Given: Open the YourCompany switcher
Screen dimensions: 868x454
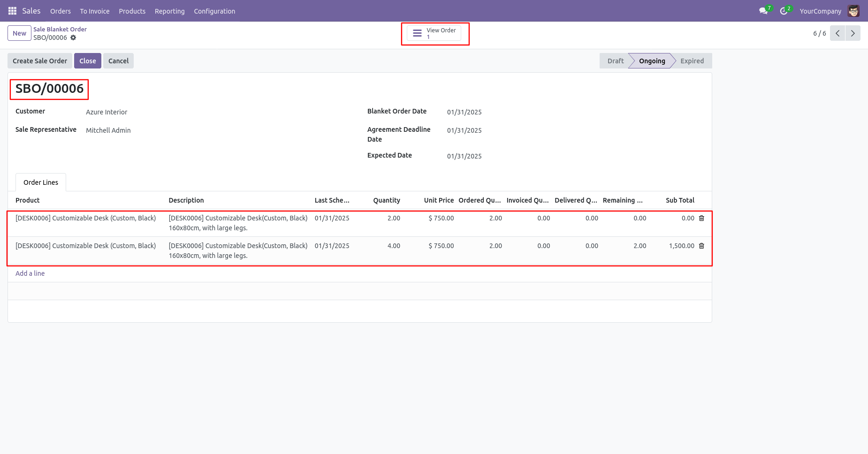Looking at the screenshot, I should (x=820, y=11).
